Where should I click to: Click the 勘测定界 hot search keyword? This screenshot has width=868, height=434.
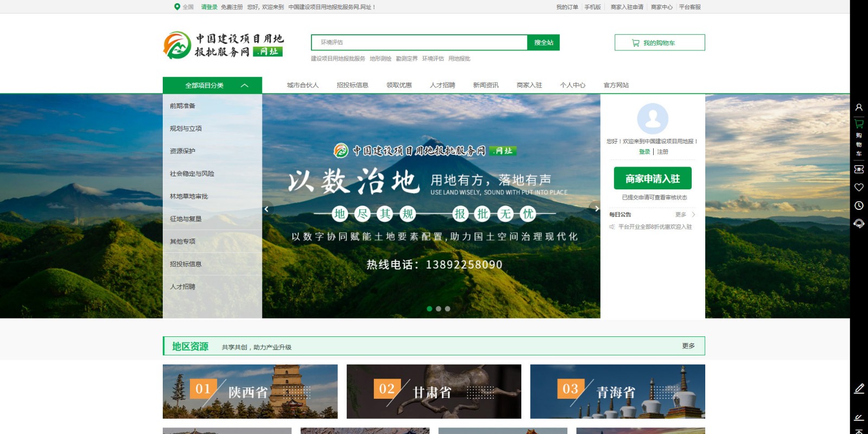point(407,59)
